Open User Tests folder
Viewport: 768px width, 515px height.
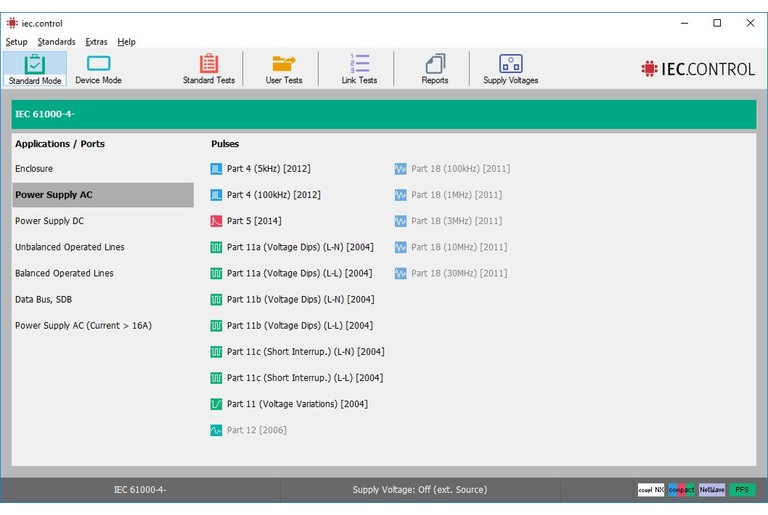284,69
